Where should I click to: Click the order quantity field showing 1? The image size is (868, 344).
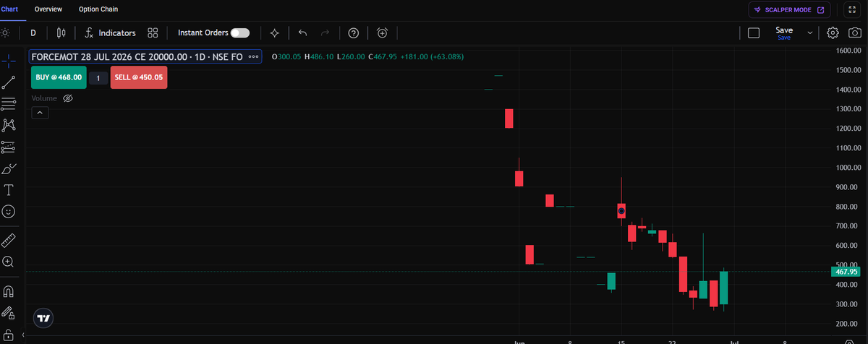click(x=98, y=77)
